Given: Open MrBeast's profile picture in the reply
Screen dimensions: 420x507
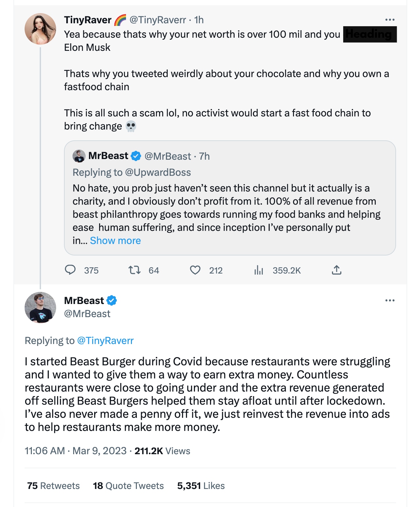Looking at the screenshot, I should pos(40,308).
